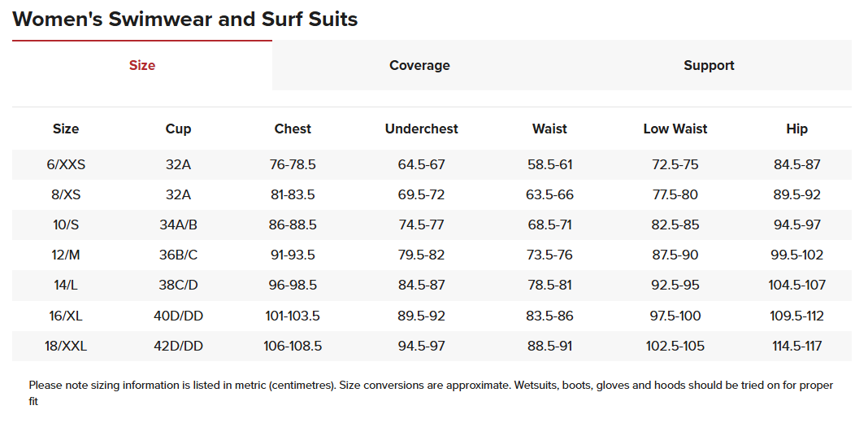Click the Women's Swimwear and Surf Suits heading

click(184, 19)
